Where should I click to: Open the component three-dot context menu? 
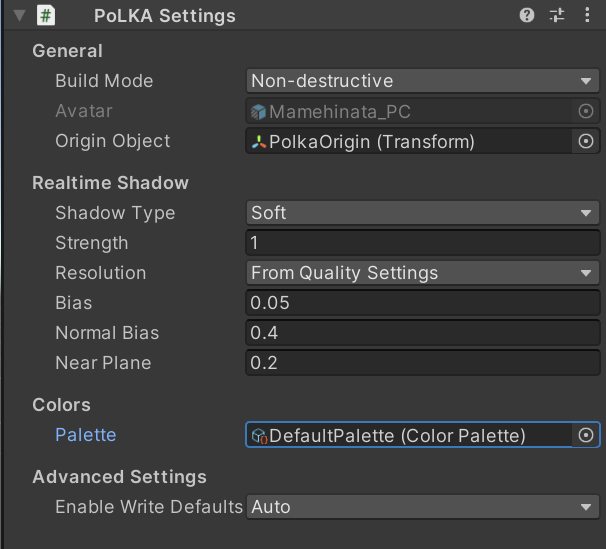(586, 16)
